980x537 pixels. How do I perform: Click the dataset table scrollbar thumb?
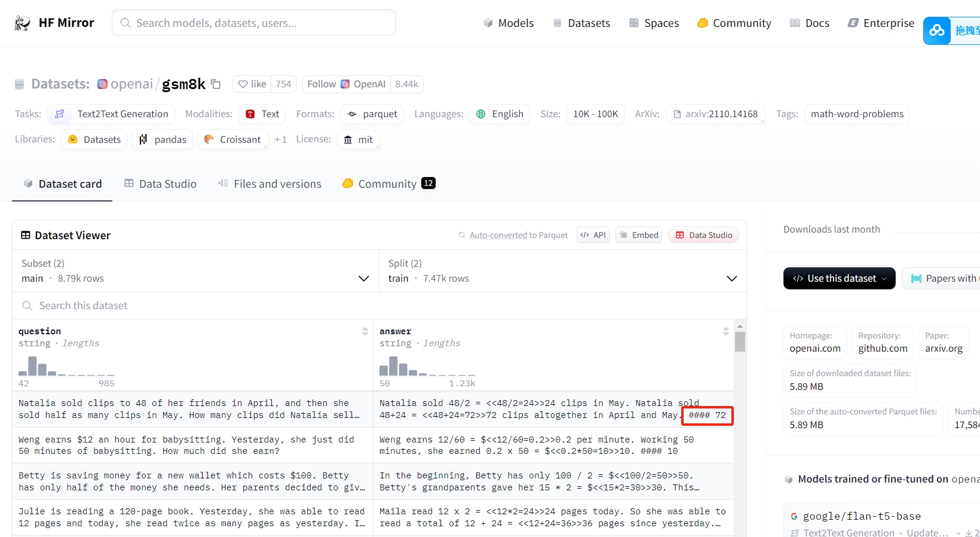tap(740, 341)
